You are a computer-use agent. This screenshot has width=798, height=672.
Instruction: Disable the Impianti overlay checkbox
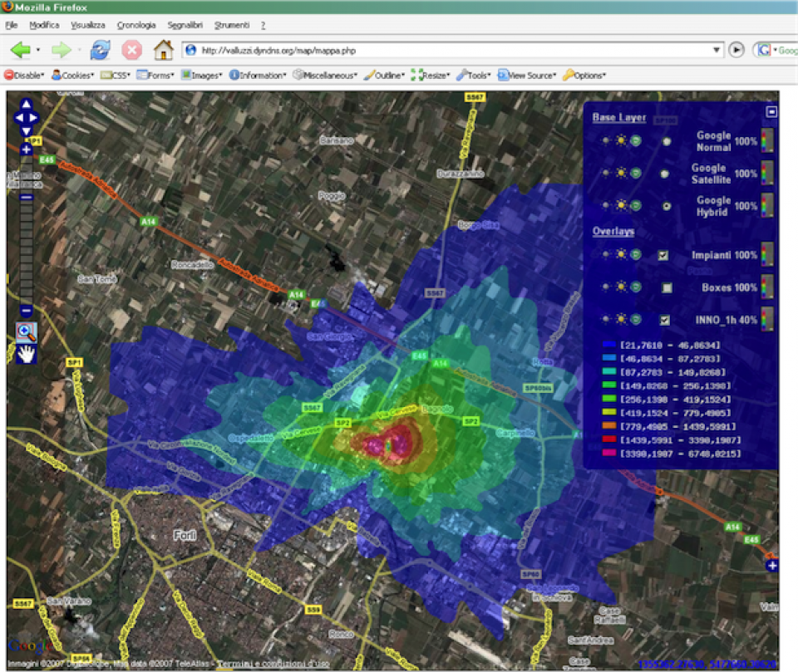pos(663,254)
